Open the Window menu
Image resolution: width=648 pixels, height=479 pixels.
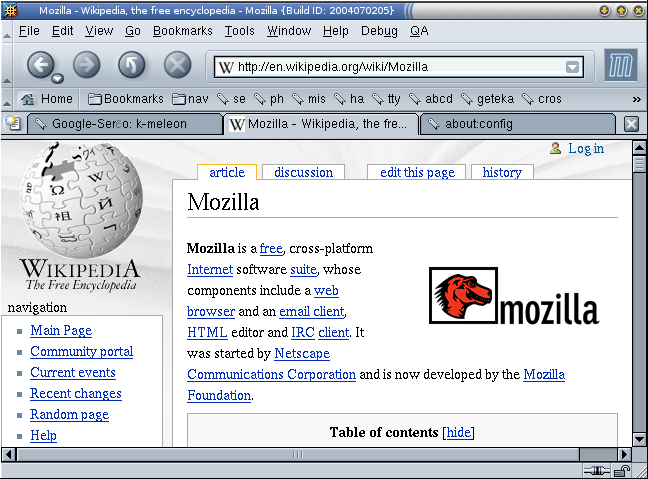point(289,31)
